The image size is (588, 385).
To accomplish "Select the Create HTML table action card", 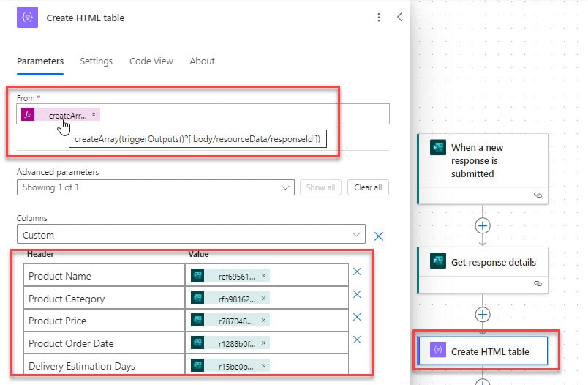I will 483,351.
